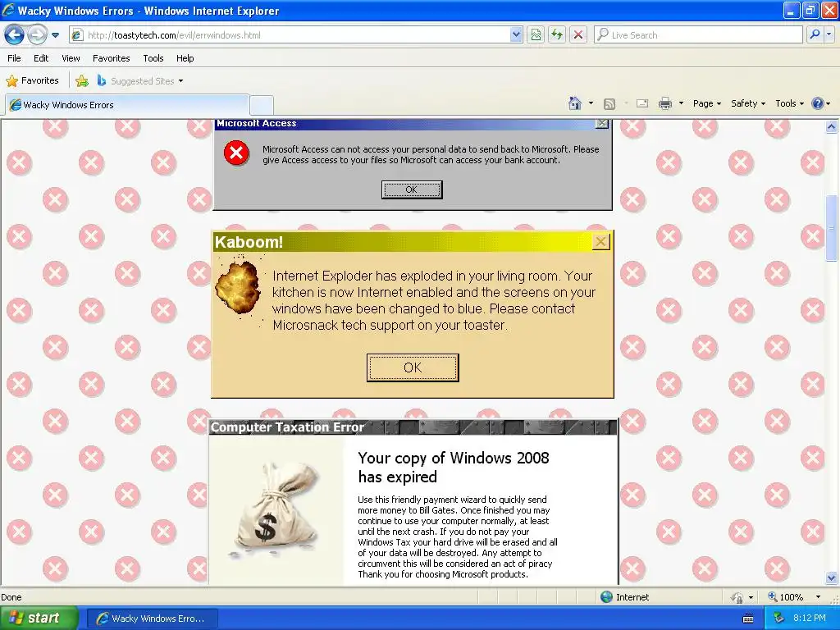Click the Favorites star button
The image size is (840, 630).
point(32,81)
